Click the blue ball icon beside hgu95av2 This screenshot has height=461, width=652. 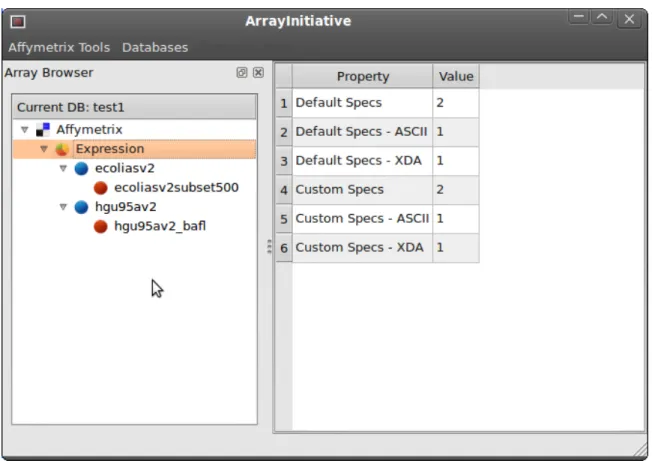point(82,207)
